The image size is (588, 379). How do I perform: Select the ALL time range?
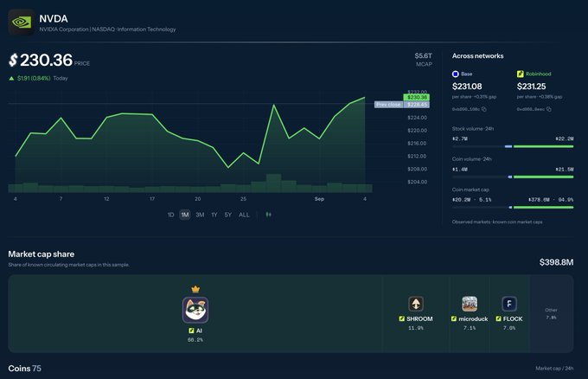pos(244,215)
